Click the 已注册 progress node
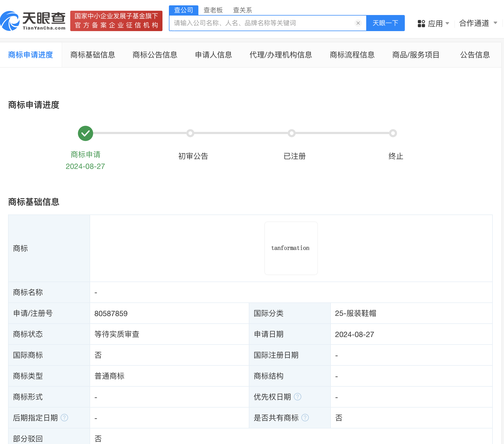Screen dimensions: 504x444 click(292, 133)
